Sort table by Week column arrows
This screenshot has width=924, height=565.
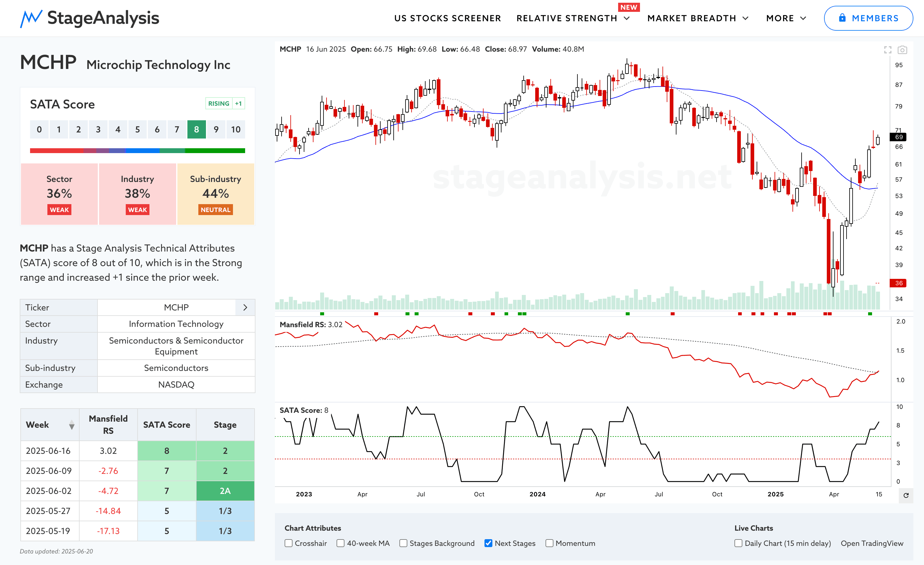[x=72, y=425]
